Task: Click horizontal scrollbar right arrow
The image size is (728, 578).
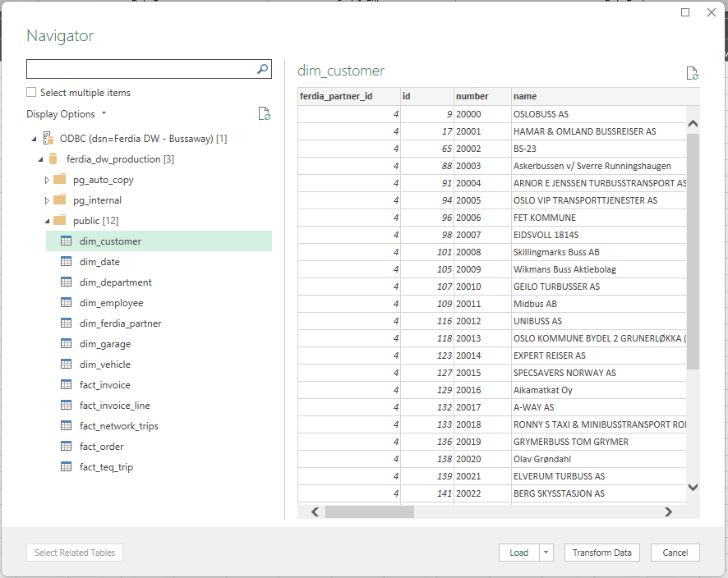Action: 668,511
